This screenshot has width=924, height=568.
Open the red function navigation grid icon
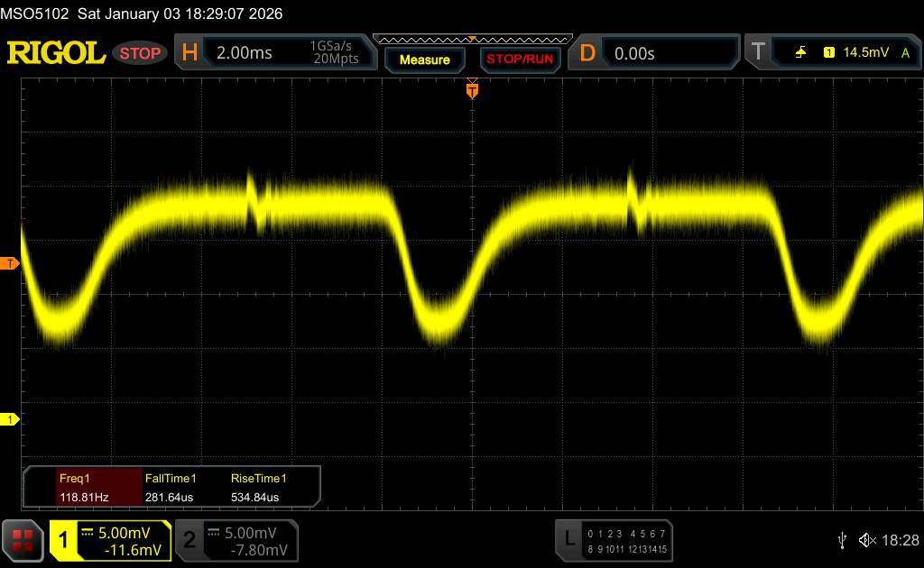coord(24,539)
